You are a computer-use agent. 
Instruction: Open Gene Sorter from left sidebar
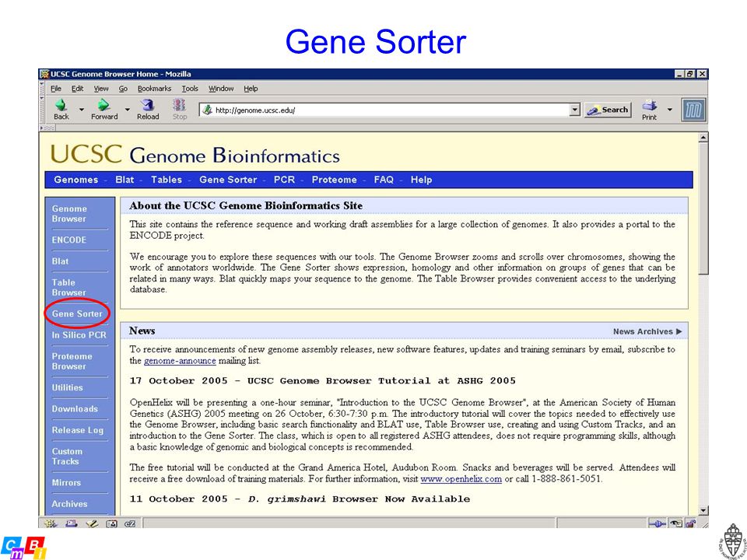pos(77,313)
